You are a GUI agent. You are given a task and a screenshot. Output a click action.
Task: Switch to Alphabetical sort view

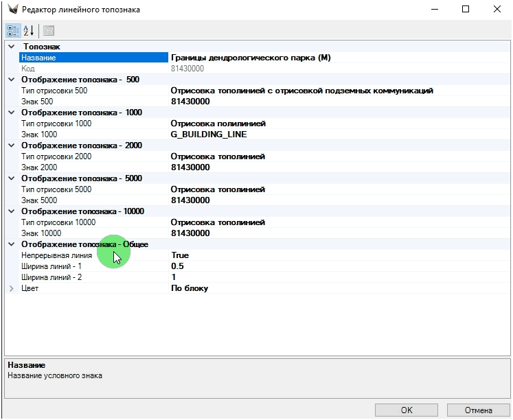(x=29, y=30)
